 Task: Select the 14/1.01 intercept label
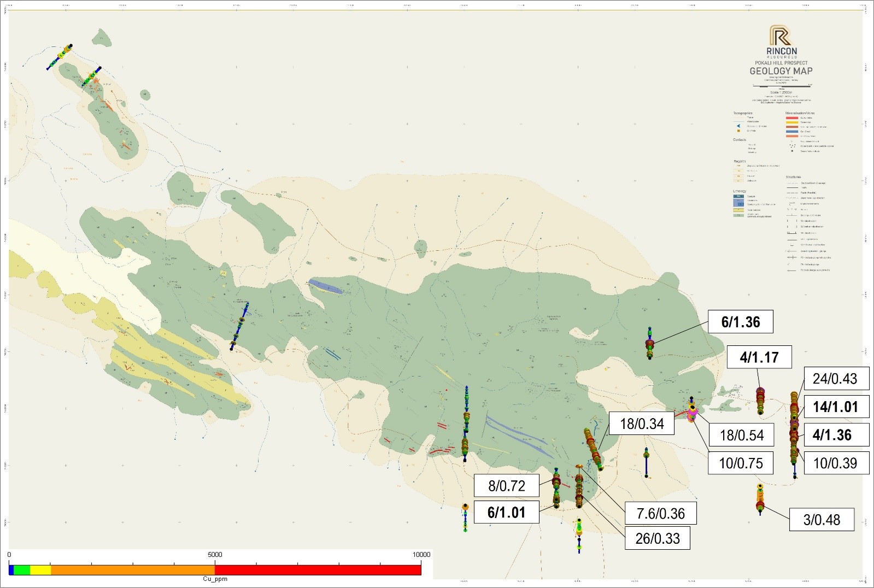(835, 407)
